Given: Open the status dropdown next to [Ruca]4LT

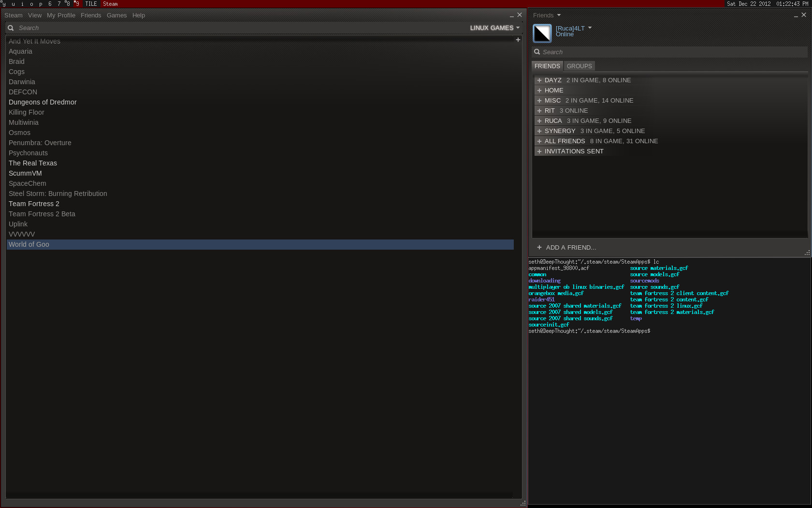Looking at the screenshot, I should tap(590, 28).
